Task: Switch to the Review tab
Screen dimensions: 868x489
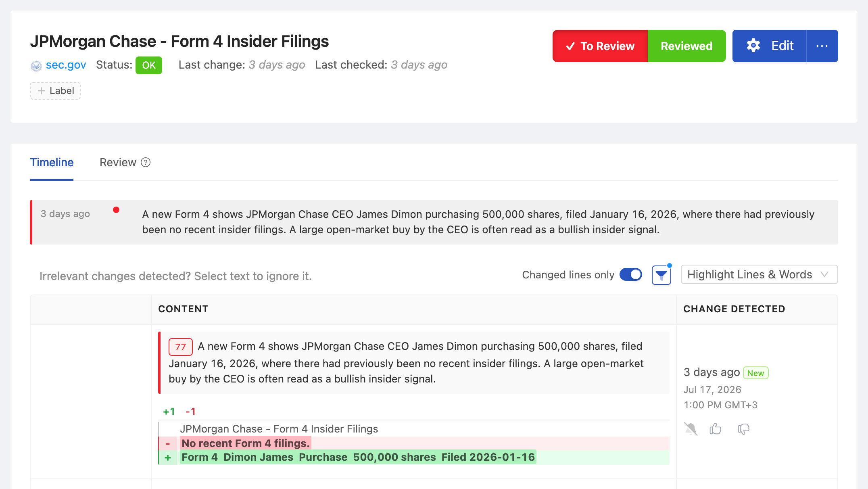Action: point(118,163)
